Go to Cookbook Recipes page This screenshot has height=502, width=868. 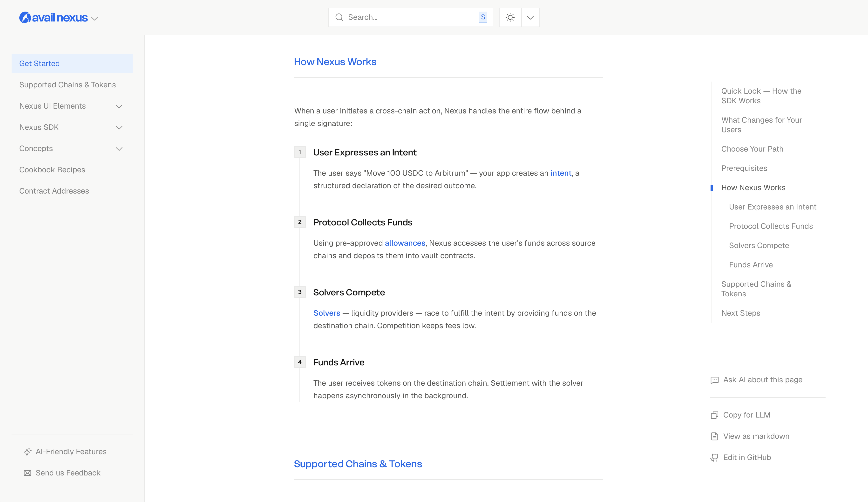(x=52, y=170)
